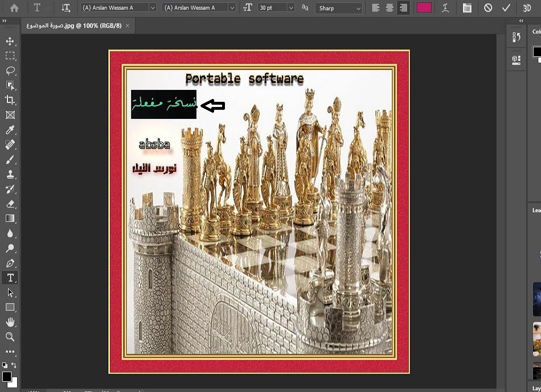541x392 pixels.
Task: Select the Lasso tool
Action: (x=10, y=71)
